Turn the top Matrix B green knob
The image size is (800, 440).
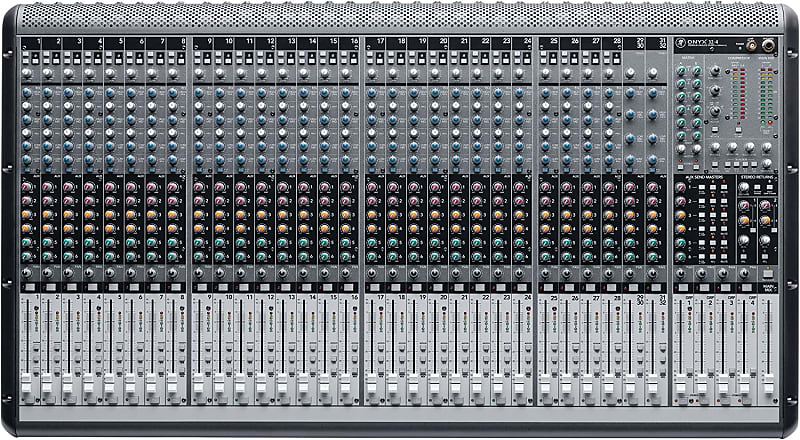(x=696, y=70)
